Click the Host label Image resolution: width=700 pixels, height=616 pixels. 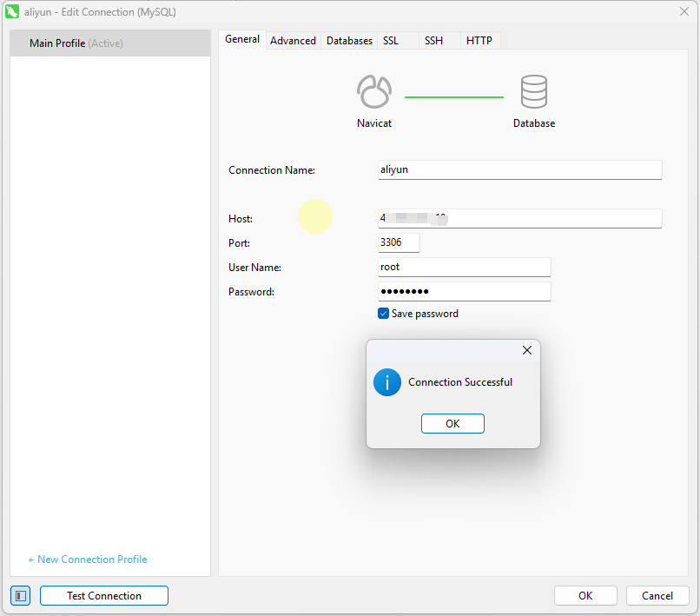(x=241, y=219)
